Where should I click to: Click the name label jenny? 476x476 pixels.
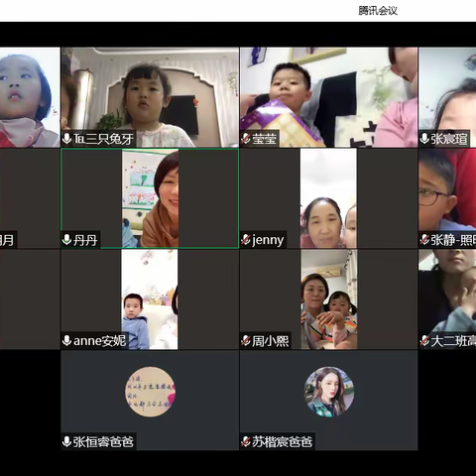click(268, 240)
